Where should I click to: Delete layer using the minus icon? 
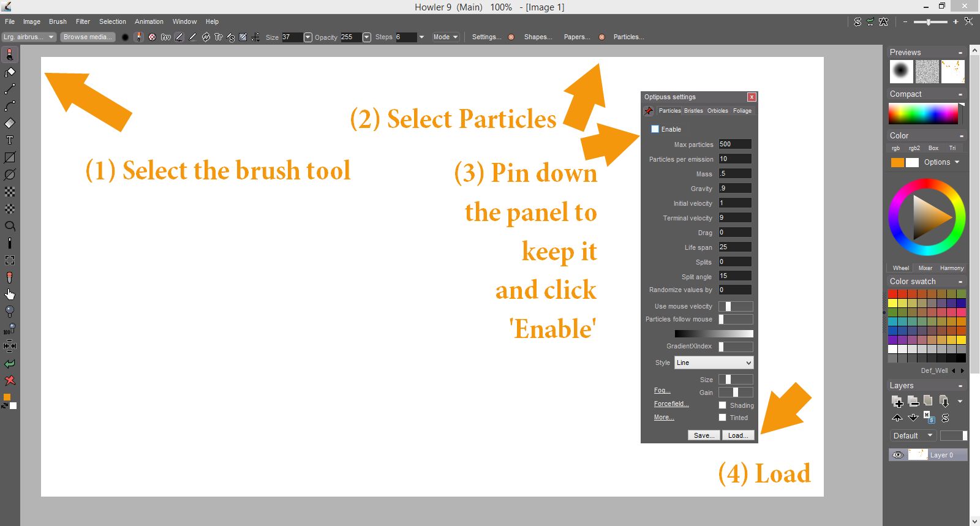point(913,402)
